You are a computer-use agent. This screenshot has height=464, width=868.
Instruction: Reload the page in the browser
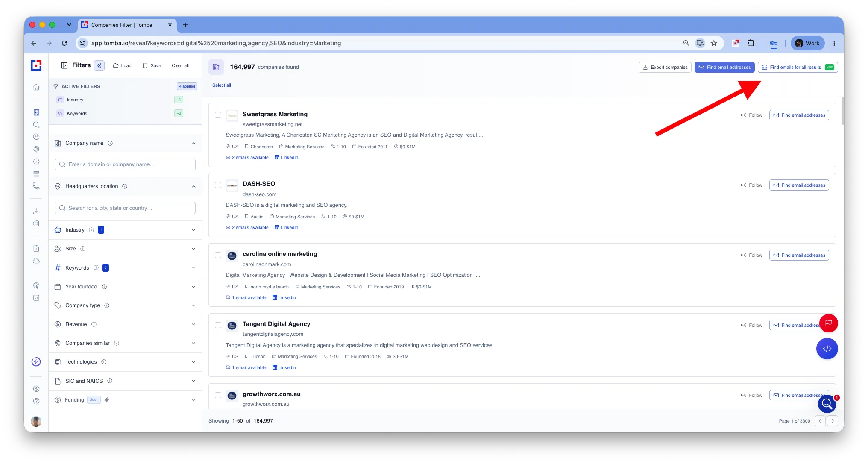tap(65, 43)
